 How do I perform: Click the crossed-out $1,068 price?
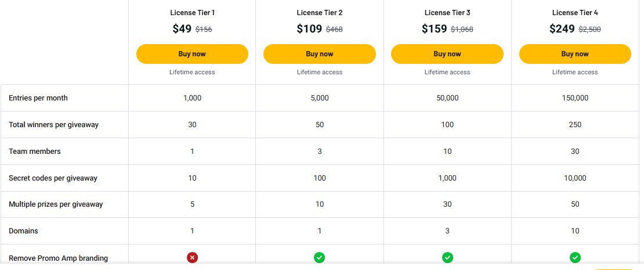coord(462,30)
